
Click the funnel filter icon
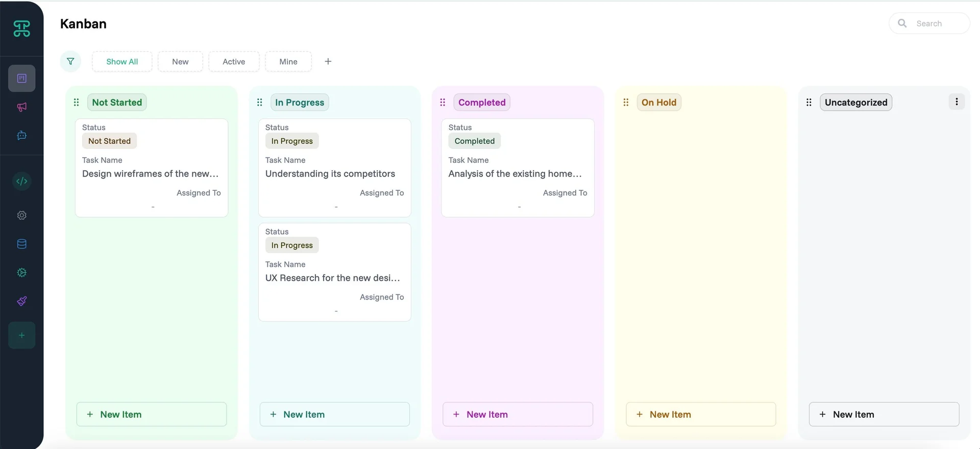[x=70, y=61]
